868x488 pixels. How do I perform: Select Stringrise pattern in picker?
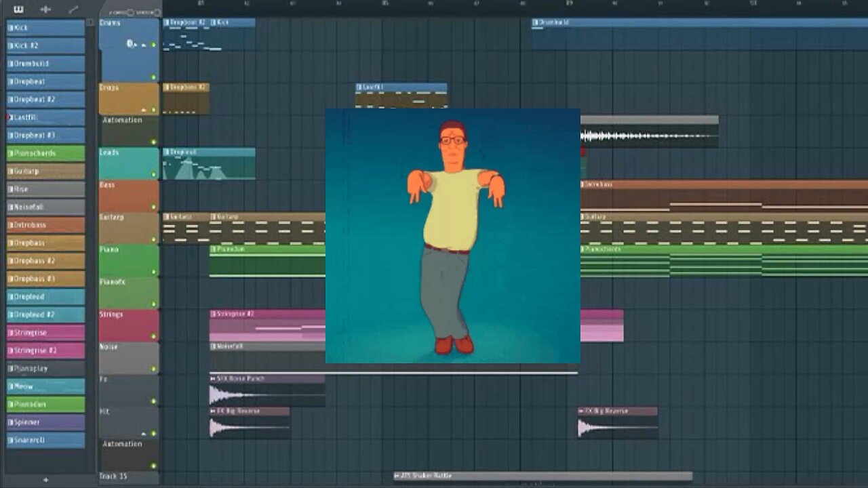(x=45, y=333)
